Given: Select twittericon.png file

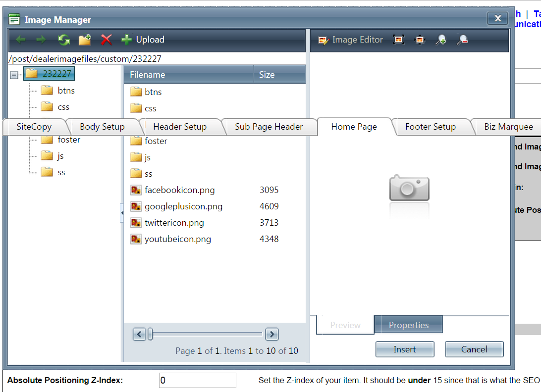Looking at the screenshot, I should pyautogui.click(x=174, y=223).
